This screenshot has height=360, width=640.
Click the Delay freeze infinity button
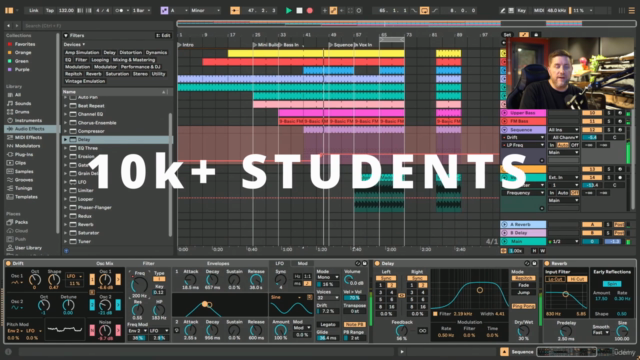[422, 331]
